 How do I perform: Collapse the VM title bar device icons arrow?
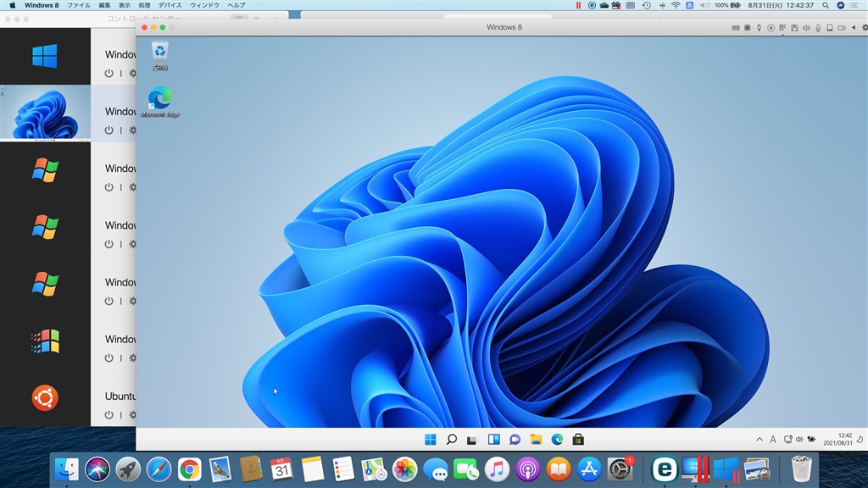pos(854,28)
